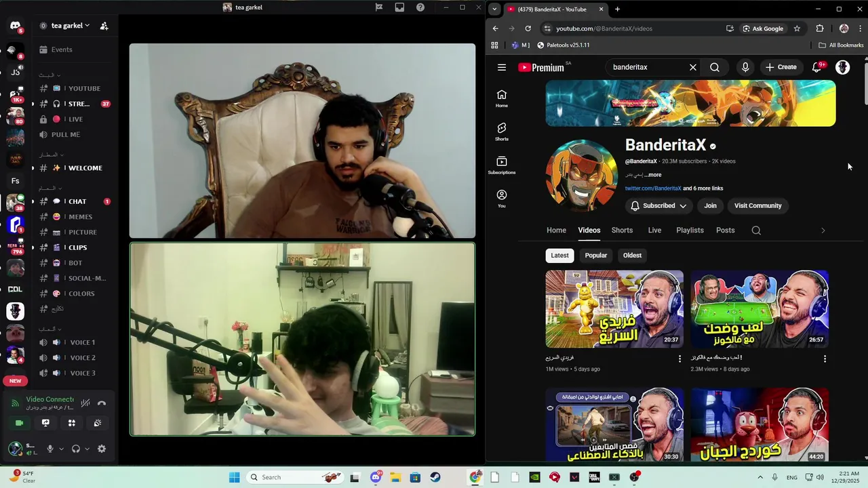This screenshot has width=868, height=488.
Task: Open 20:37 video thumbnail
Action: [614, 309]
